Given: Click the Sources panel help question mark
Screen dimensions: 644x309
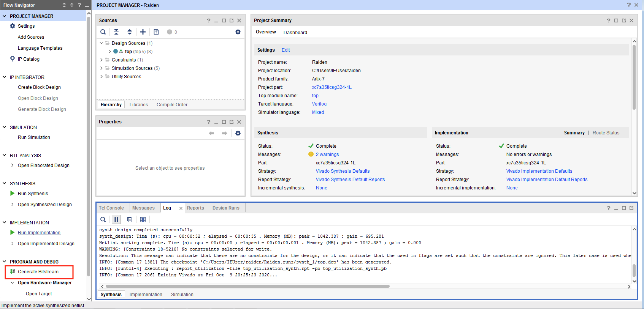Looking at the screenshot, I should (x=208, y=20).
